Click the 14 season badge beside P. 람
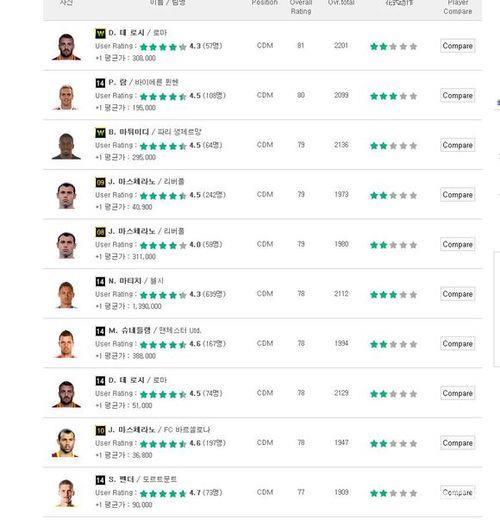 point(100,83)
